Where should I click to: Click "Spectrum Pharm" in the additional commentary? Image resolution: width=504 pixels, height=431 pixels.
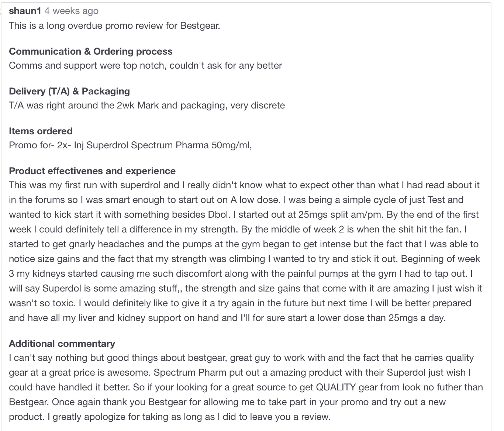(x=190, y=372)
